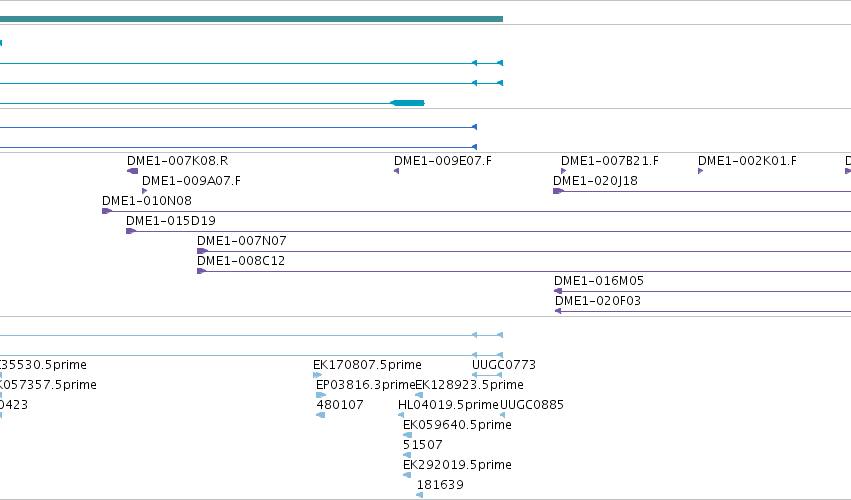Select the UUGC0885 feature label

pos(531,405)
